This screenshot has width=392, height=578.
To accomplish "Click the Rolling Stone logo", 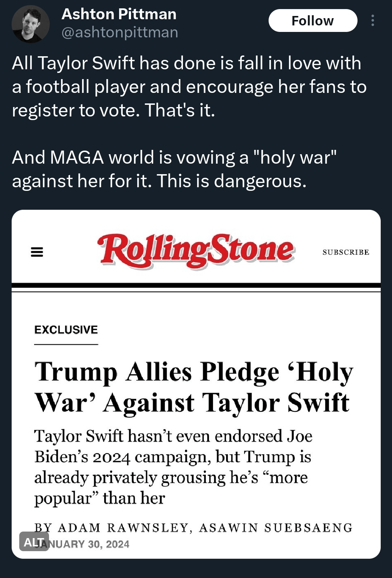I will point(196,251).
